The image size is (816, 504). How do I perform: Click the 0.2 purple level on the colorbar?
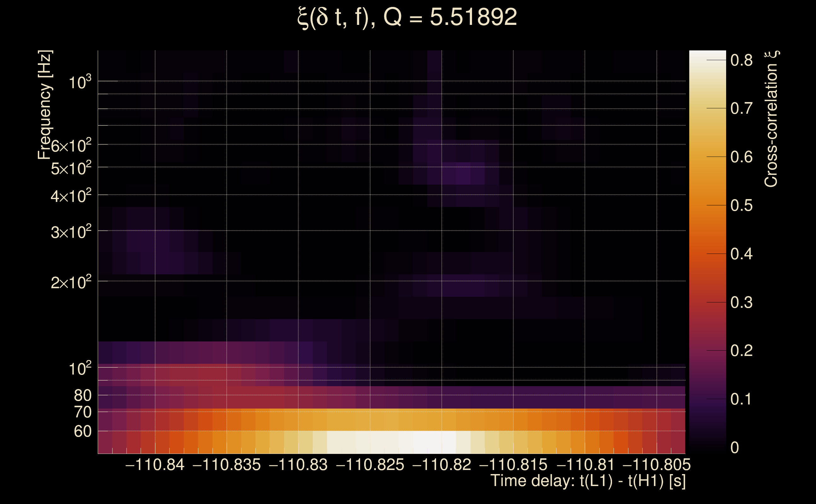pyautogui.click(x=707, y=351)
